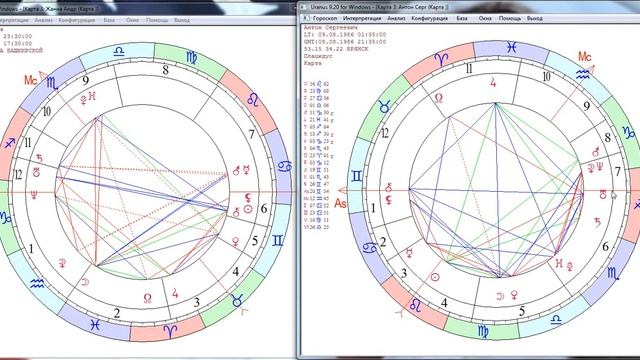
Task: Click the Sun glyph on the right chart
Action: coord(435,278)
